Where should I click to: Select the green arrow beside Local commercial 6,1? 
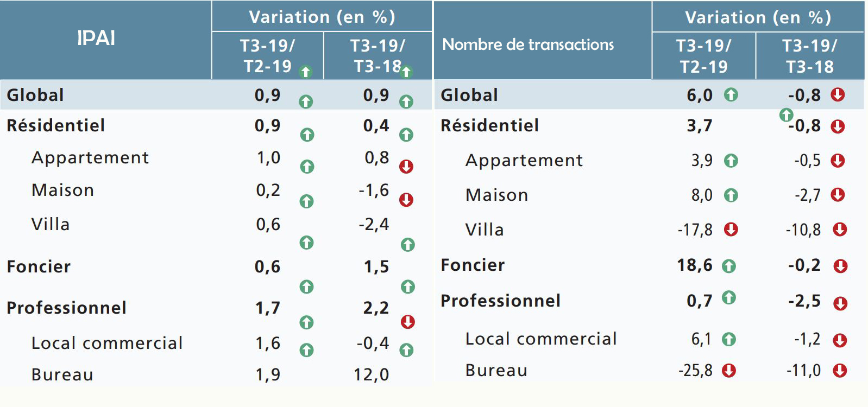pos(729,340)
